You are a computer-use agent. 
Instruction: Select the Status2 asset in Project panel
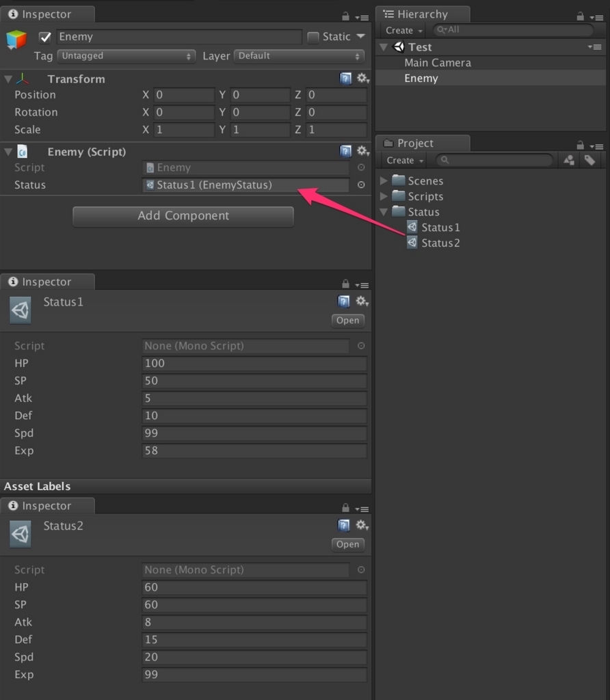point(440,243)
